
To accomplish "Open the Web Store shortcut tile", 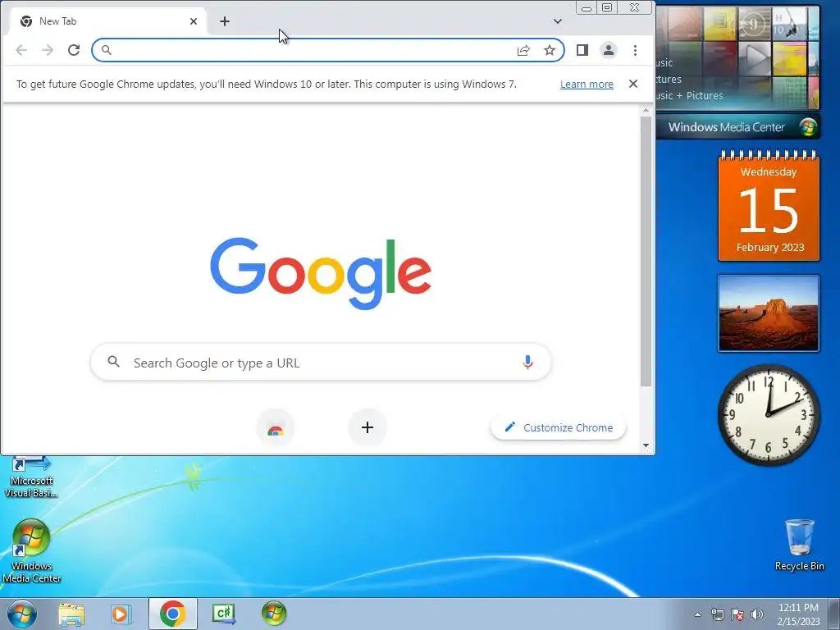I will pos(276,428).
